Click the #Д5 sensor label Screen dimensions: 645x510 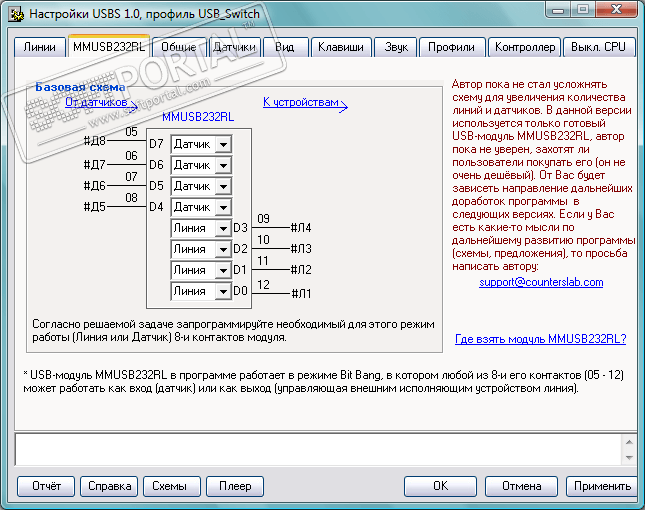(x=95, y=207)
